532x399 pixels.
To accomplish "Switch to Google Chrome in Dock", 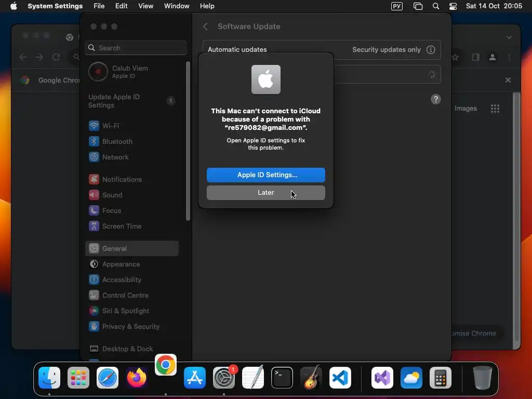I will pyautogui.click(x=166, y=365).
